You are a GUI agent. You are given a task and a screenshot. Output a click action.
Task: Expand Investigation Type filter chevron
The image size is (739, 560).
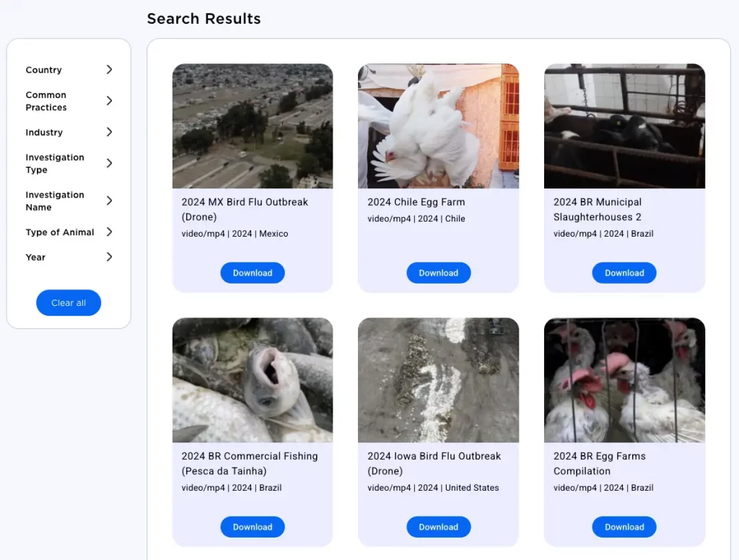coord(109,163)
